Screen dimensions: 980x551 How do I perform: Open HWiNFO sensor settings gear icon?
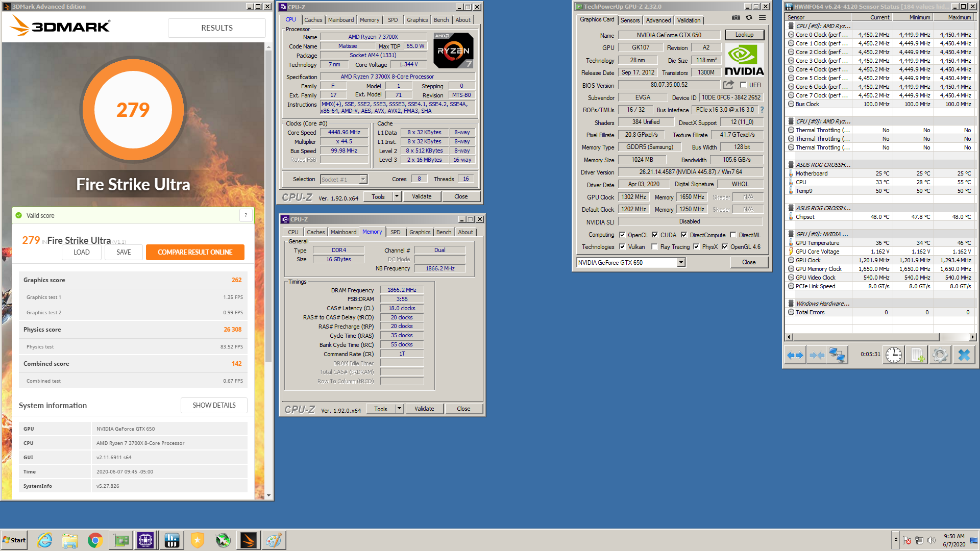tap(940, 355)
